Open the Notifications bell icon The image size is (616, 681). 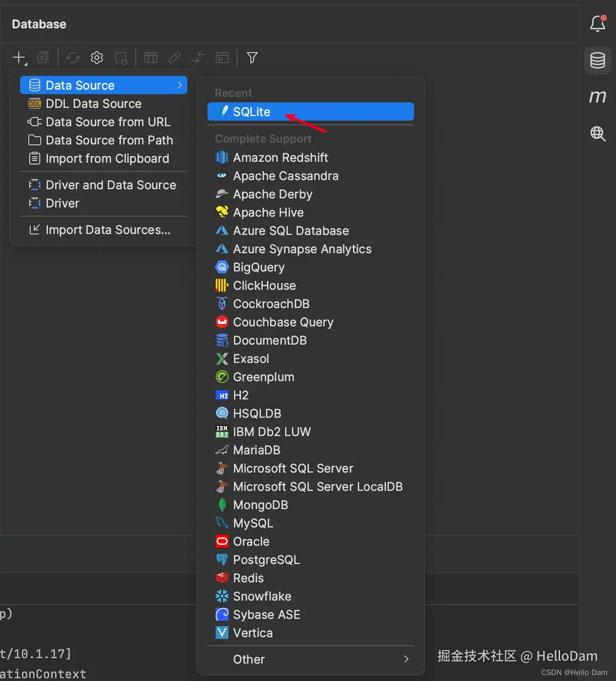pos(598,23)
